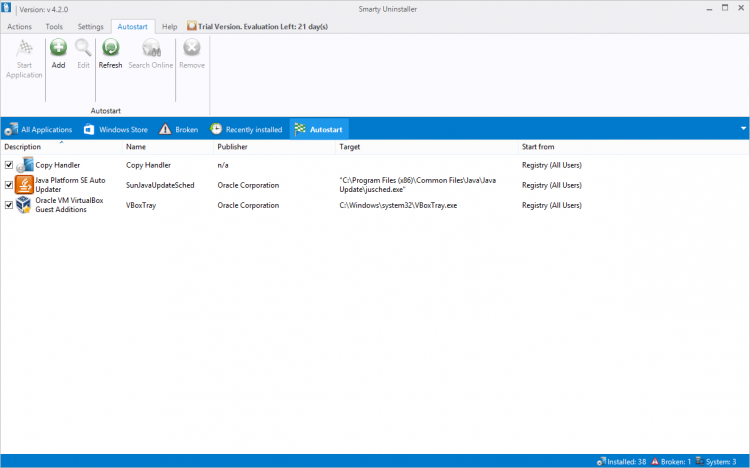Close the Smarty Uninstaller window
The width and height of the screenshot is (750, 468).
[x=741, y=8]
